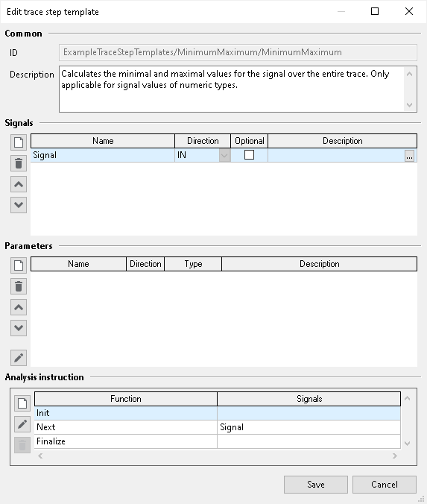Delete selected signal using trash icon

(19, 163)
